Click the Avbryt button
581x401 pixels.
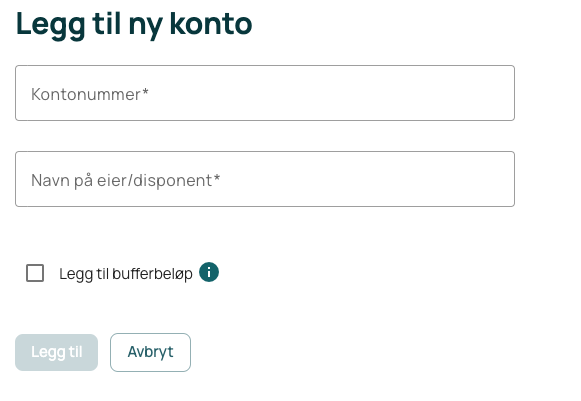tap(150, 352)
